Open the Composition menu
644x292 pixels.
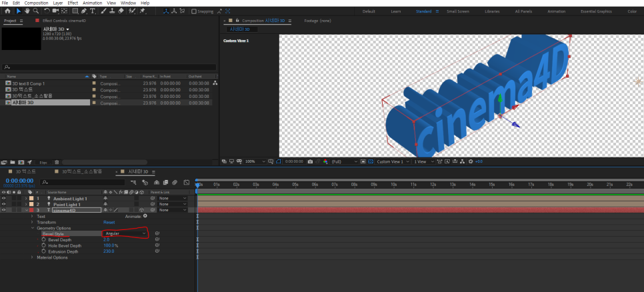(37, 3)
